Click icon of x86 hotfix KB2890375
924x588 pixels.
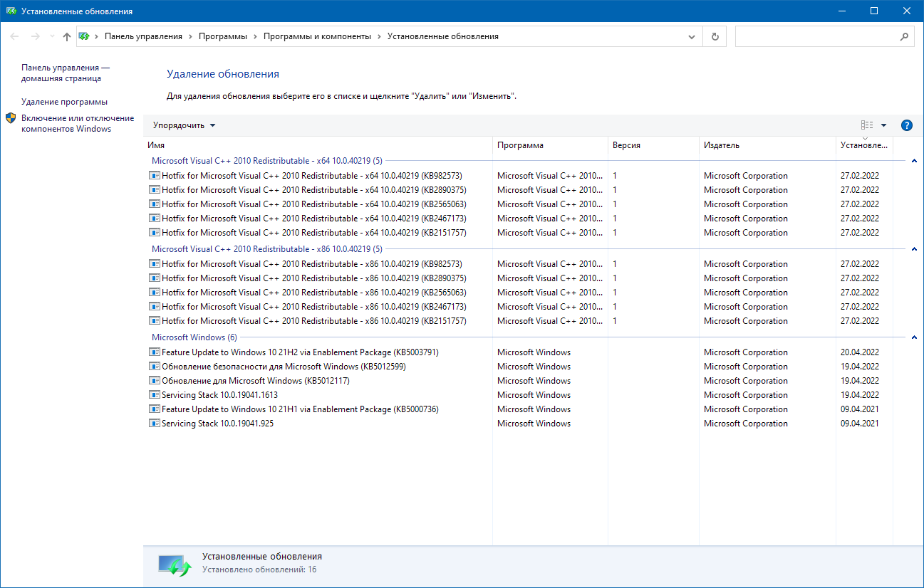tap(155, 278)
